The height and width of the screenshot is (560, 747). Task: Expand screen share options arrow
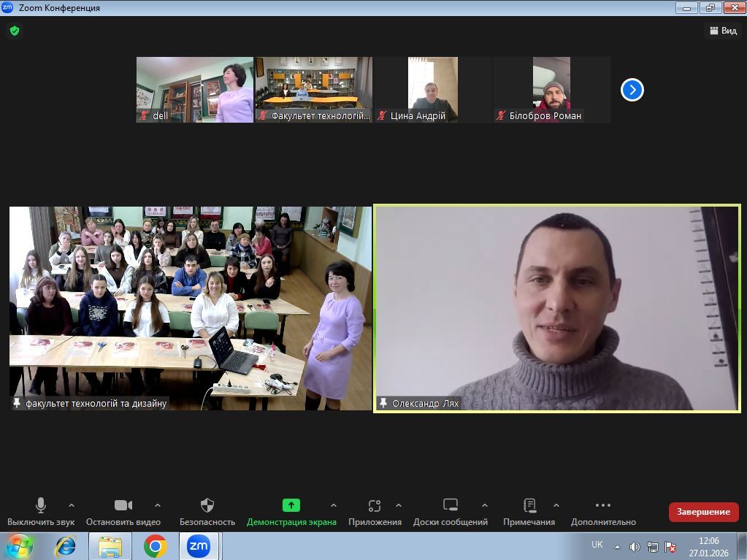(x=334, y=505)
